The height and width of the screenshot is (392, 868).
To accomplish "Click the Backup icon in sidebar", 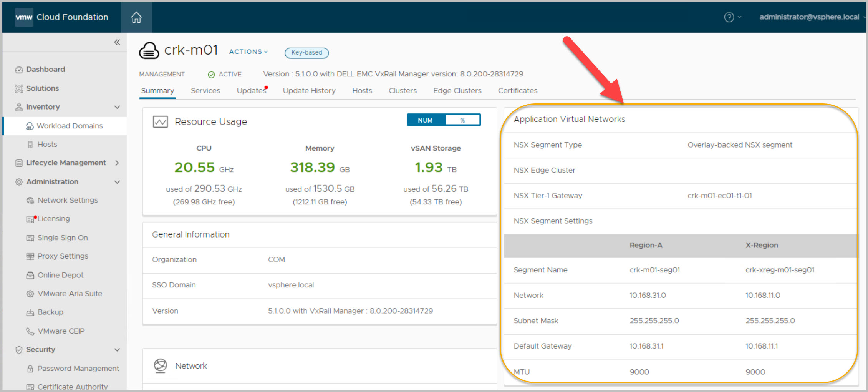I will 30,312.
